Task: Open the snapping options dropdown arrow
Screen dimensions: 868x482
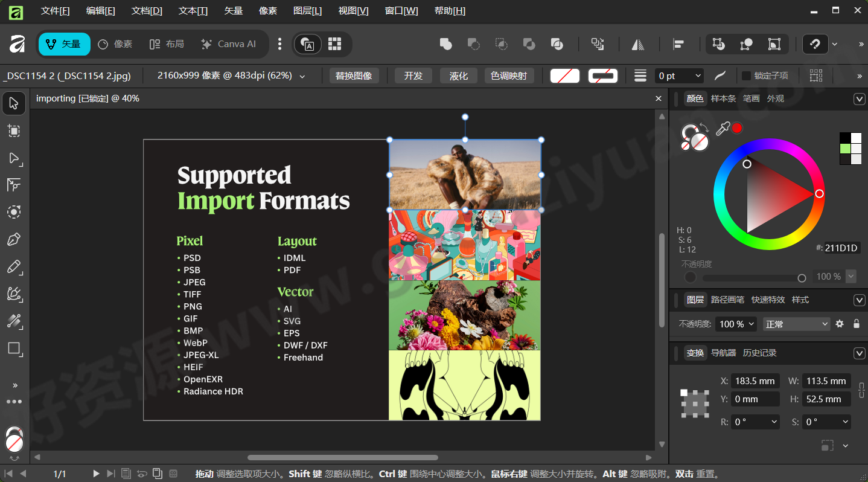Action: pyautogui.click(x=834, y=43)
